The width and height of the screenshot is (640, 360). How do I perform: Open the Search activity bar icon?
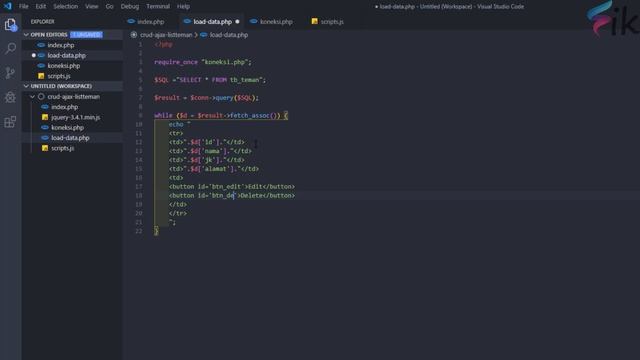tap(10, 48)
